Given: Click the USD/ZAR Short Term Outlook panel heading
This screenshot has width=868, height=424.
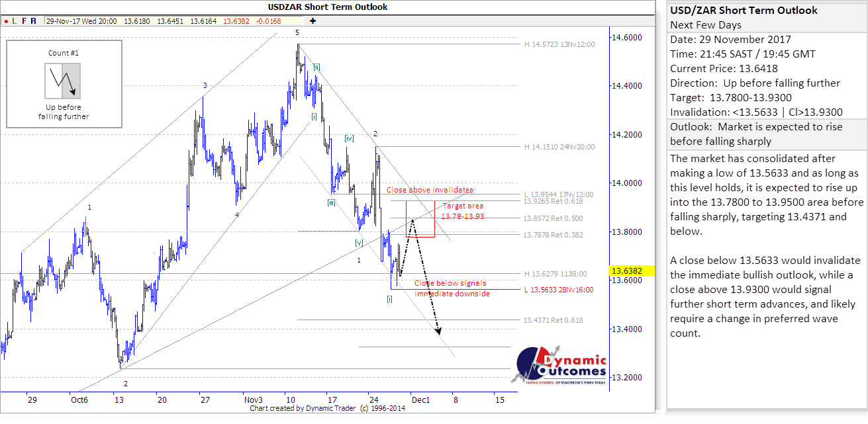Looking at the screenshot, I should tap(744, 11).
